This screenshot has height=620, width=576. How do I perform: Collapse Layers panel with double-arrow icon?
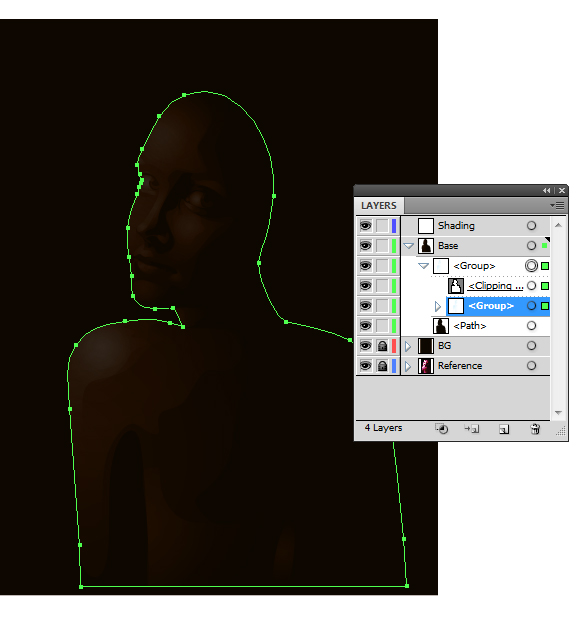point(546,191)
